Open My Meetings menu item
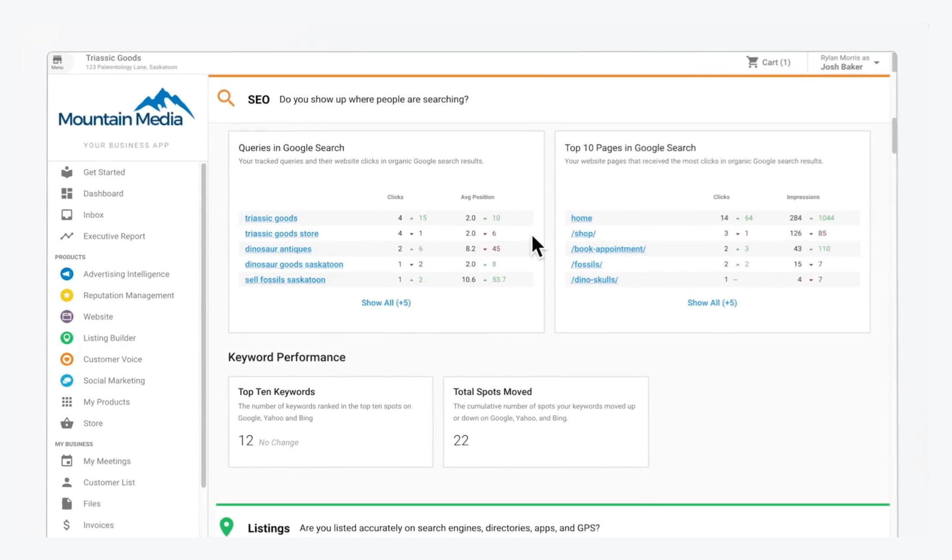 point(107,461)
